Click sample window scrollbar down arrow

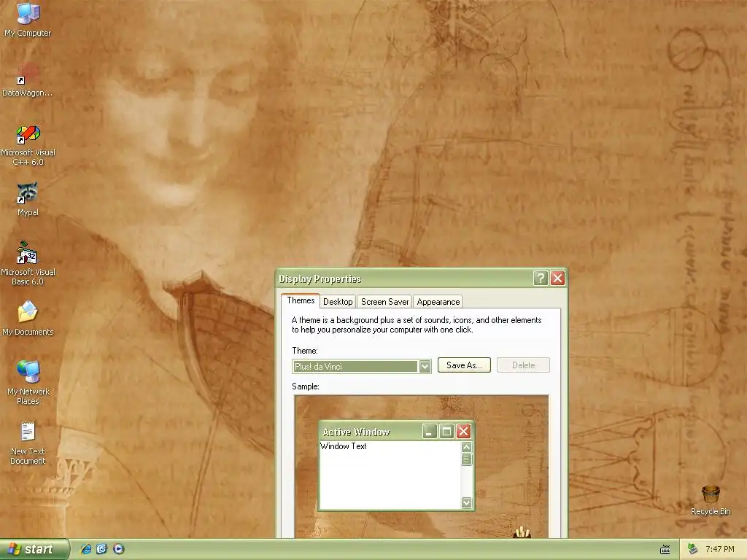(466, 502)
